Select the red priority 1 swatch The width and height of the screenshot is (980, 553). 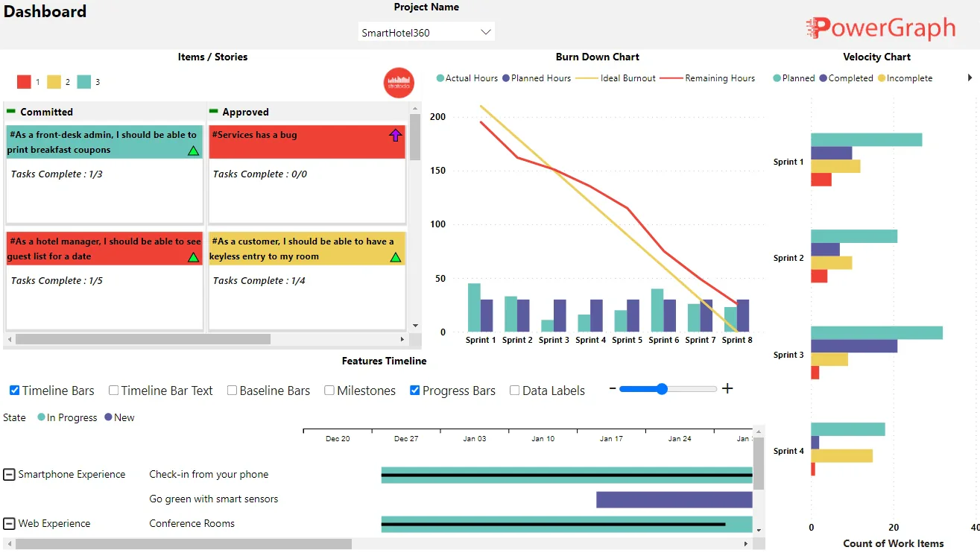24,82
